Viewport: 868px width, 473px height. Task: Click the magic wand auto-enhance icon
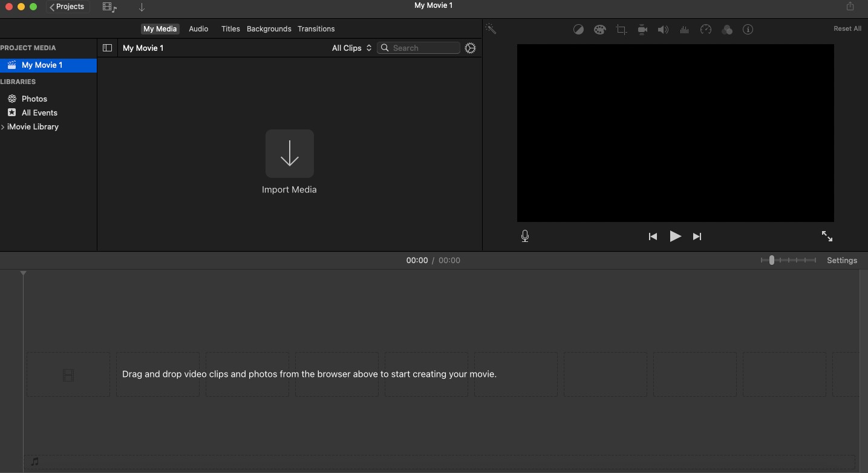tap(491, 29)
